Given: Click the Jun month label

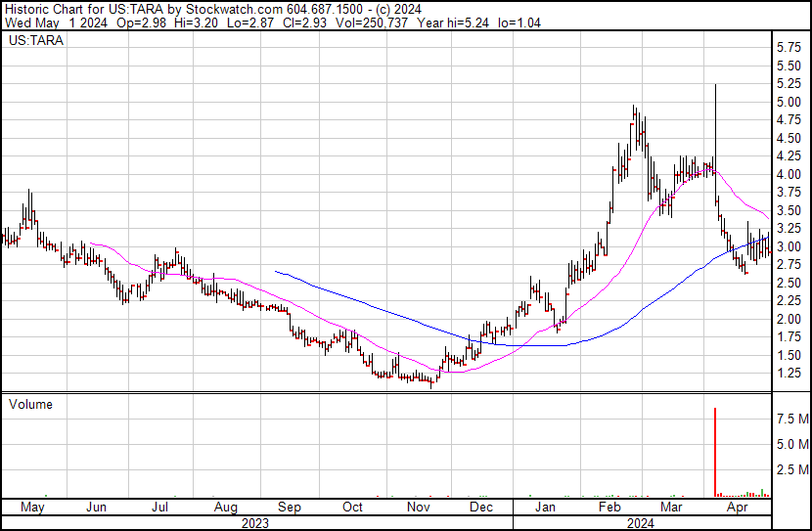Looking at the screenshot, I should tap(96, 508).
